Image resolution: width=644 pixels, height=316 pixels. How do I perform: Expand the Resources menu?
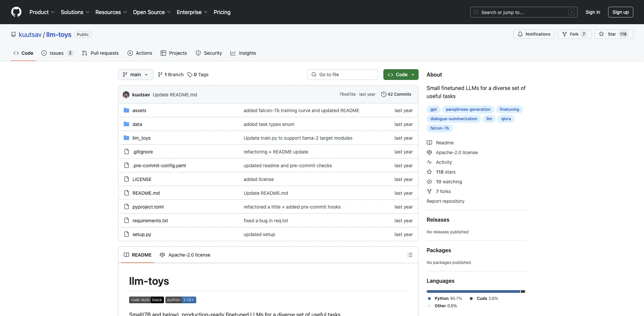[111, 12]
